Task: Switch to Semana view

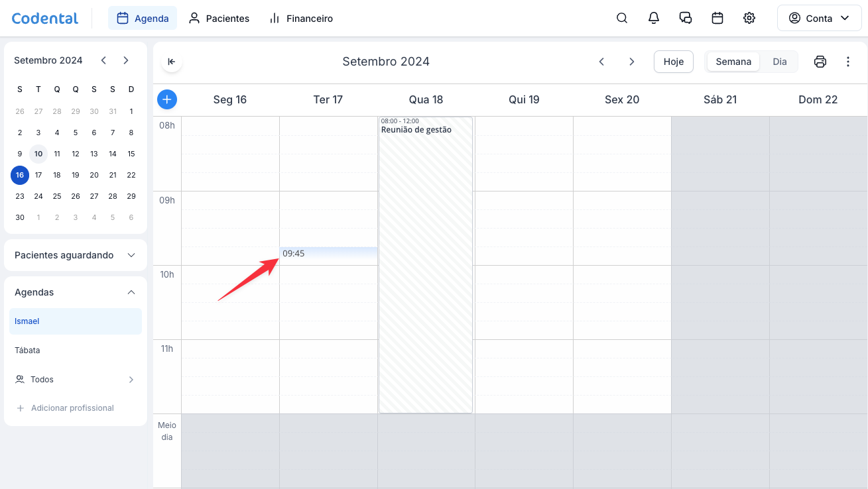Action: coord(733,62)
